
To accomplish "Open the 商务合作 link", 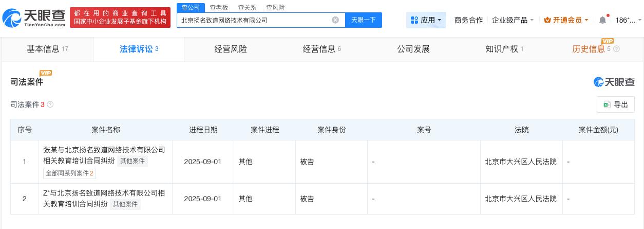I will pyautogui.click(x=468, y=20).
